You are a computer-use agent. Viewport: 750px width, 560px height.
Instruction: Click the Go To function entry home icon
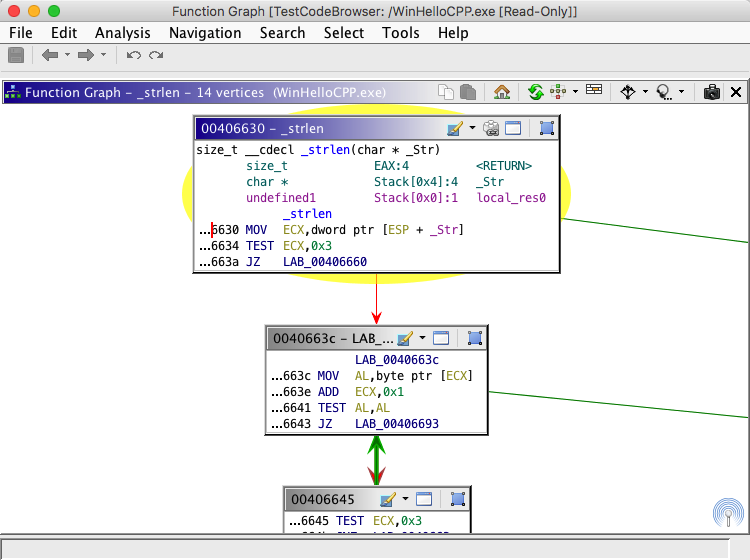502,92
